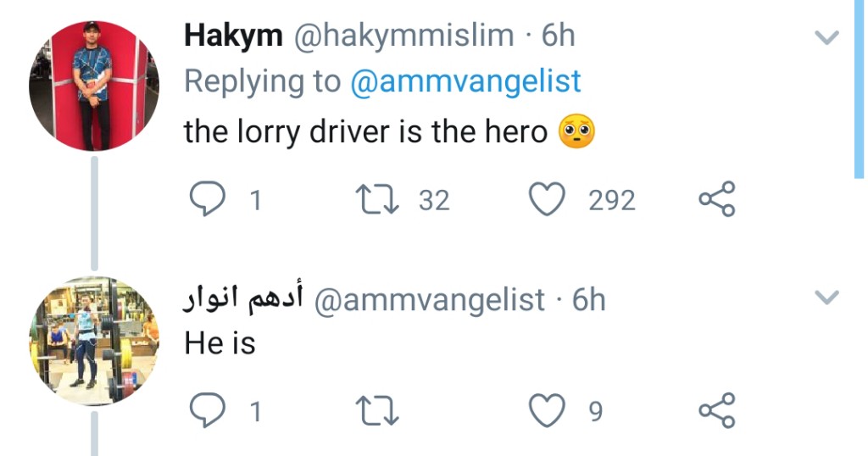Viewport: 868px width, 456px height.
Task: Like the "He is" tweet with 9 likes
Action: (x=547, y=411)
